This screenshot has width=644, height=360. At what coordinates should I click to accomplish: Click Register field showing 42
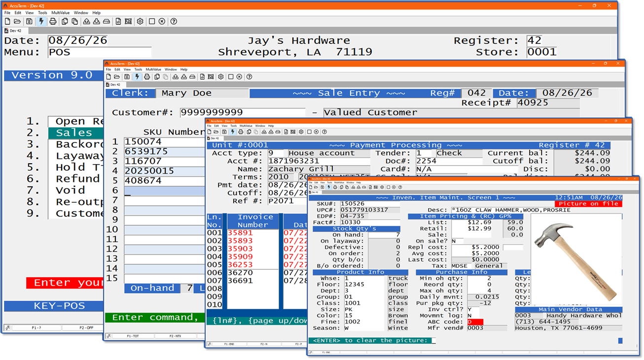pyautogui.click(x=535, y=41)
